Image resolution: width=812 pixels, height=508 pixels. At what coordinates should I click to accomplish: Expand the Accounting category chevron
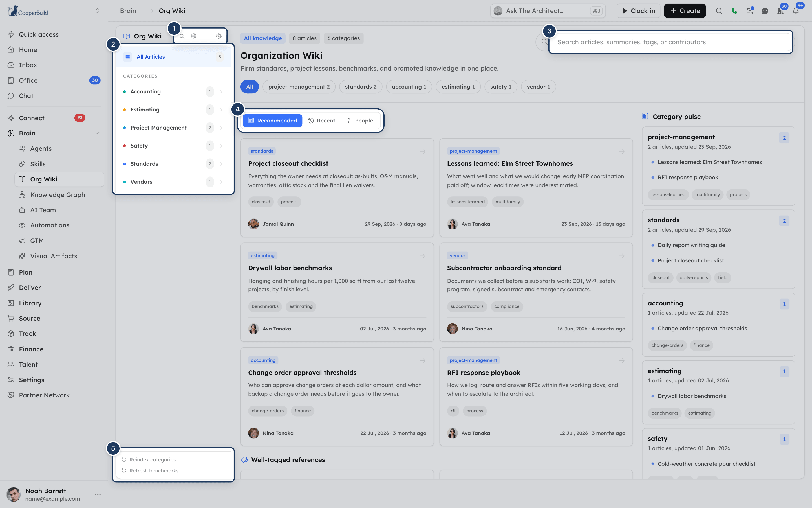221,92
